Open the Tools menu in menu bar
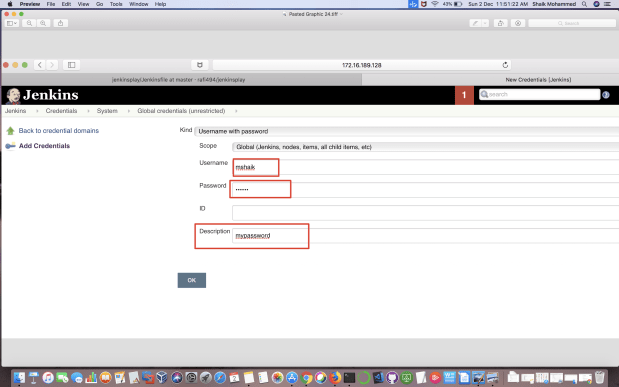This screenshot has height=387, width=619. [x=116, y=4]
